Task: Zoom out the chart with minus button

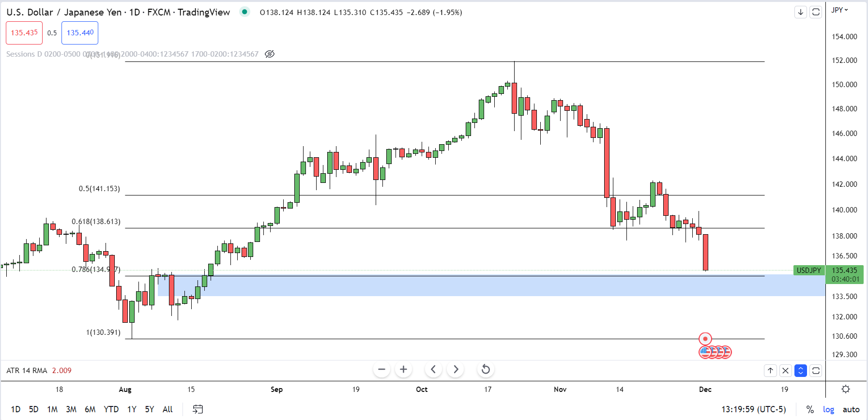Action: 381,370
